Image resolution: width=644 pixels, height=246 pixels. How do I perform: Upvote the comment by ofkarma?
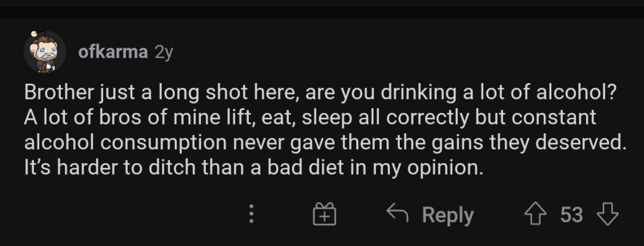(x=535, y=214)
